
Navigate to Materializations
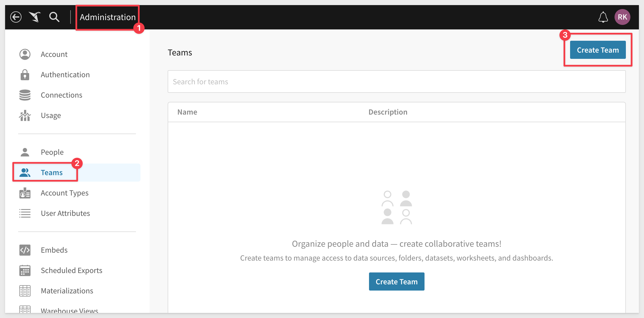67,291
